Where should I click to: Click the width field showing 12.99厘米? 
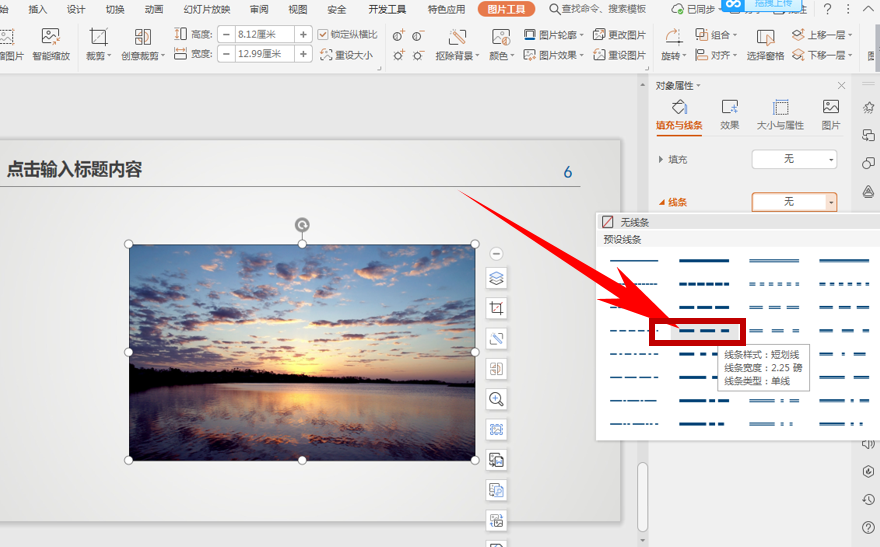click(264, 54)
